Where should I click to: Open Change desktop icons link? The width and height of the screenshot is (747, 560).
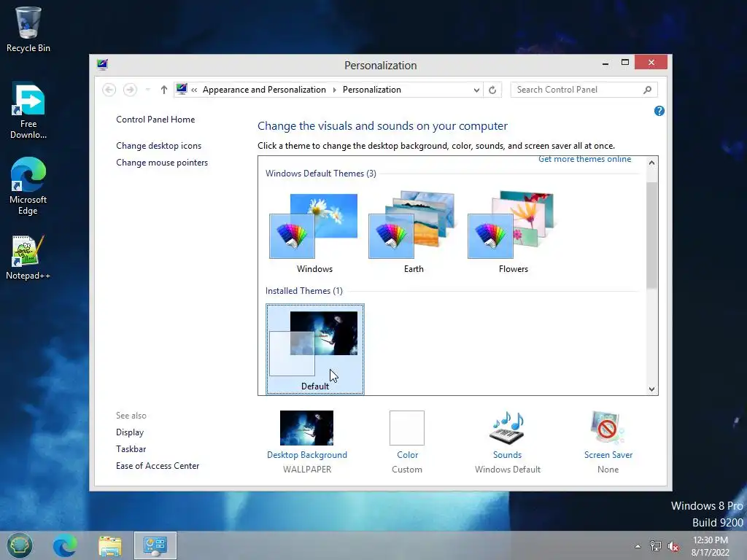point(158,146)
